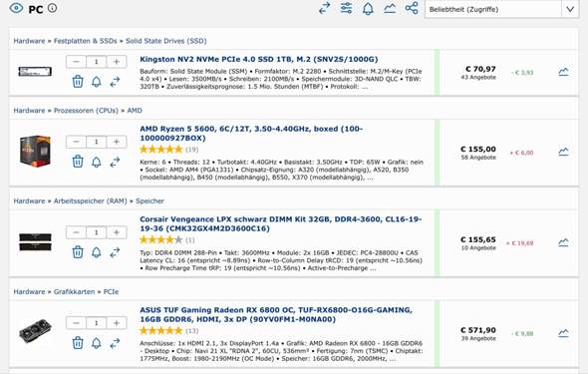Click Solid State Drives (SSD) breadcrumb
Image resolution: width=588 pixels, height=374 pixels.
166,41
